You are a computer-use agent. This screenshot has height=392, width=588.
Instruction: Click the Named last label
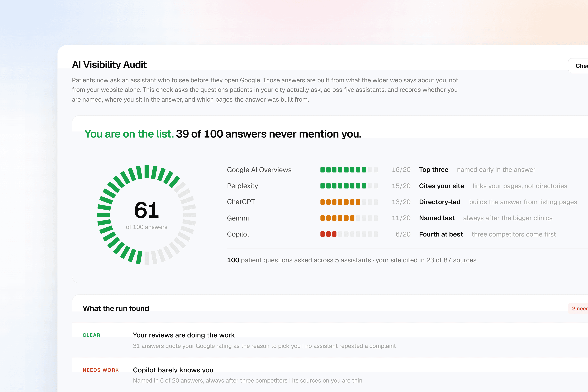pyautogui.click(x=437, y=218)
